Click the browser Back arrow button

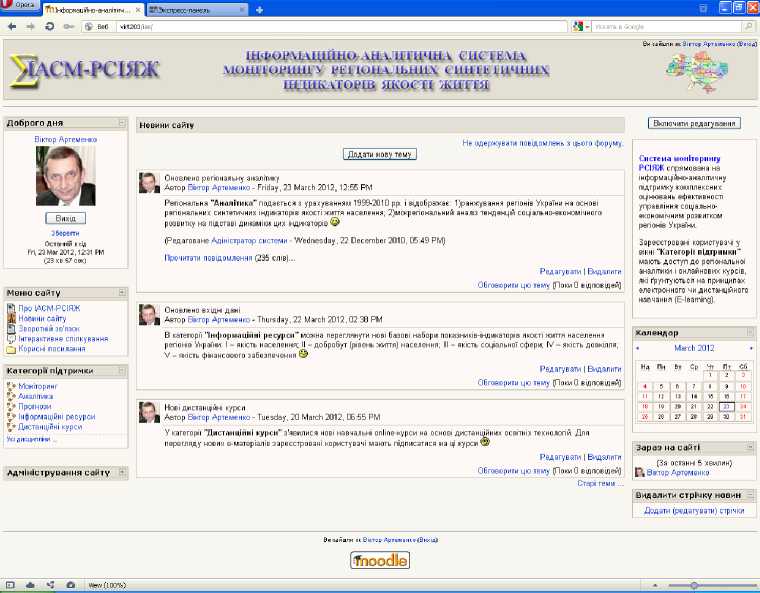click(x=12, y=26)
